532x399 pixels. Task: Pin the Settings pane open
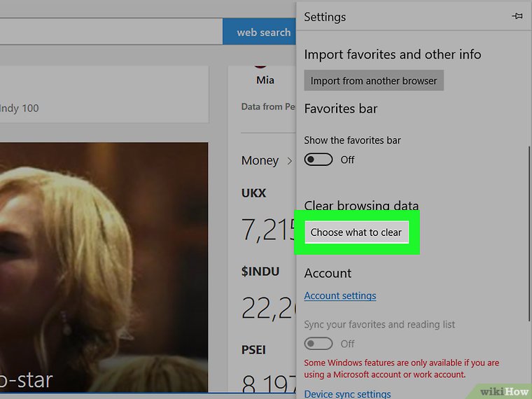coord(517,16)
